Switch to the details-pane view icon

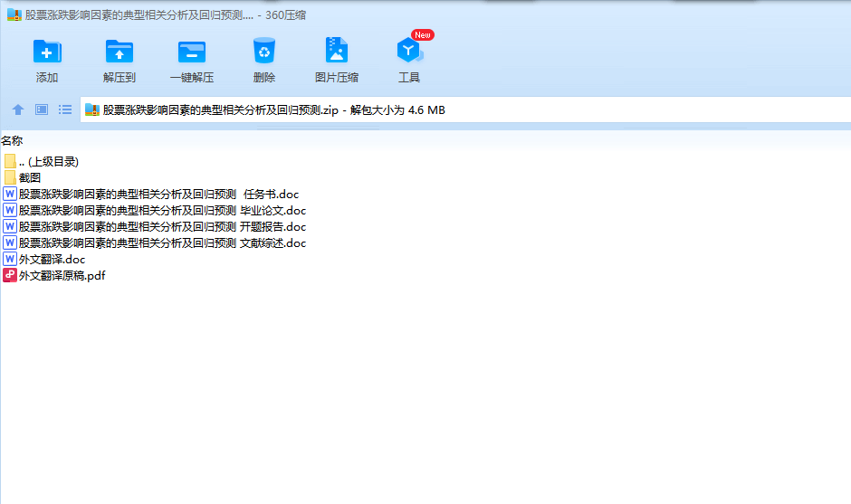(42, 109)
